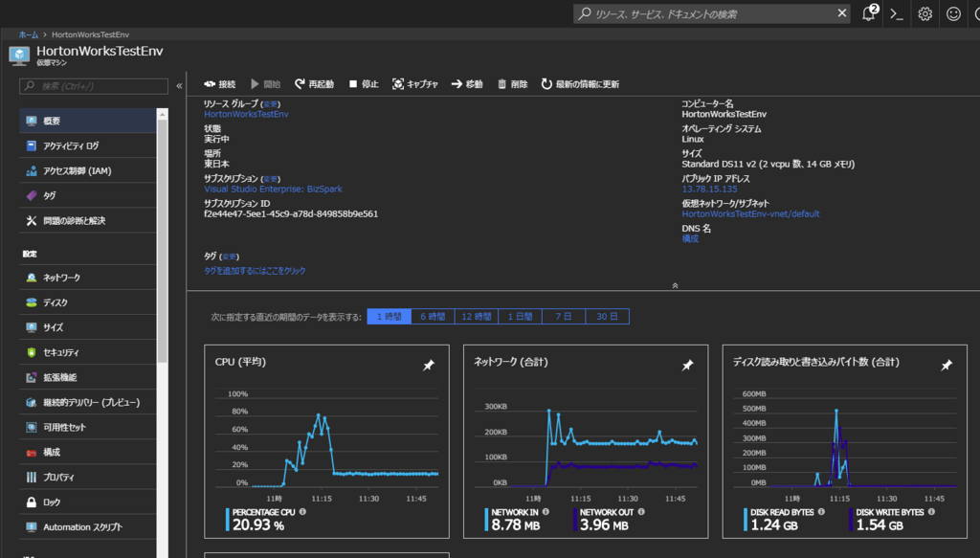Open 拡張機能 in the sidebar
This screenshot has height=558, width=980.
(87, 377)
